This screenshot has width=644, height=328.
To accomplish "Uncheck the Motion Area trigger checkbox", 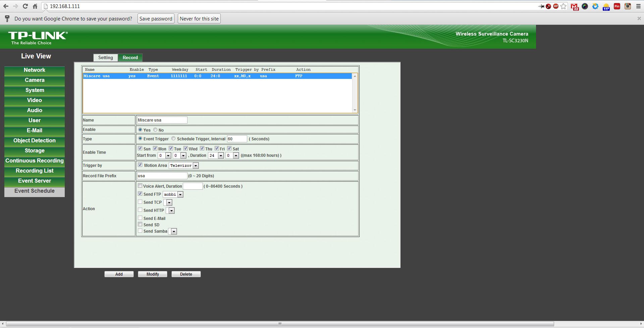I will [x=140, y=165].
